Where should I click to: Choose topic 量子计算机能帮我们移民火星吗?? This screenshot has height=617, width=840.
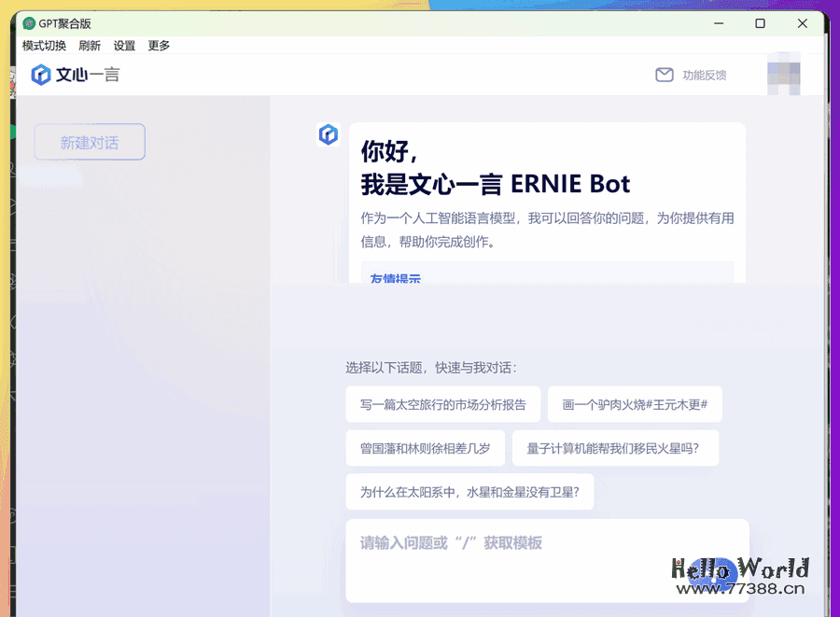click(615, 448)
